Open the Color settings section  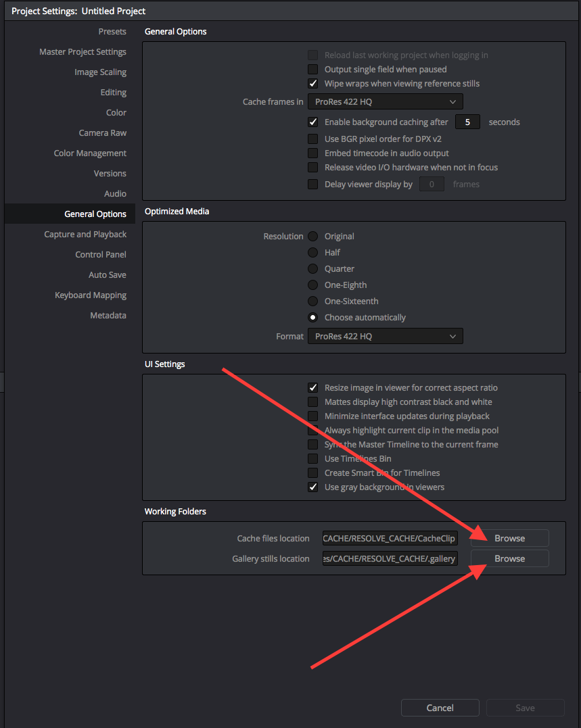[116, 112]
